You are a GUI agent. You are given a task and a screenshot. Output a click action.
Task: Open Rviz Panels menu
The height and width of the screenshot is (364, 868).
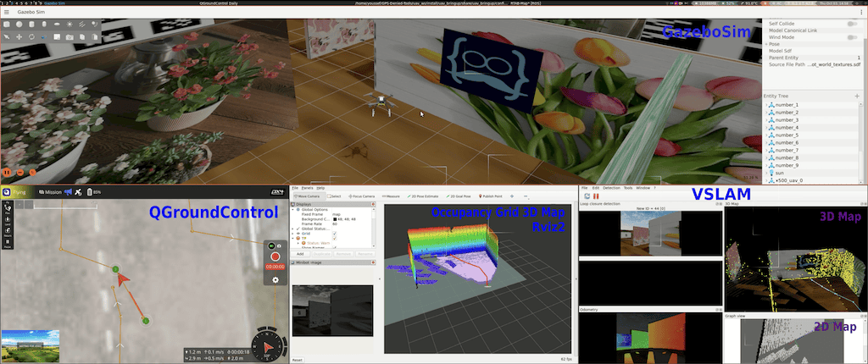point(307,188)
